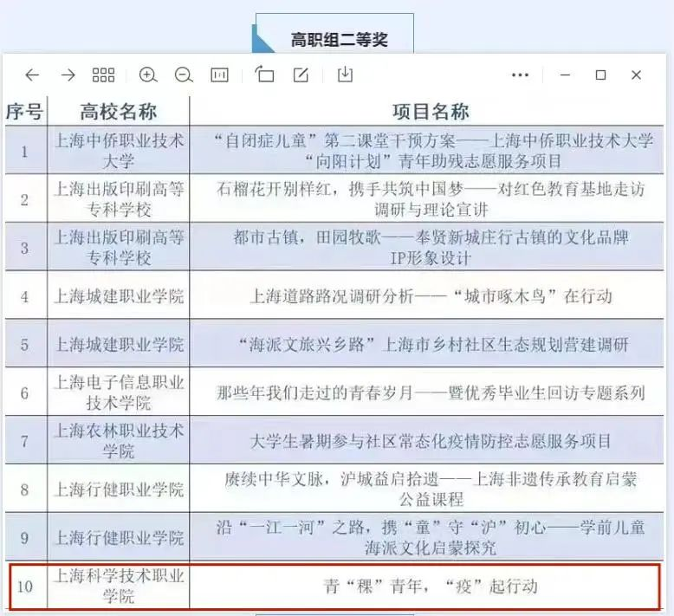This screenshot has width=674, height=616.
Task: Maximize the image viewer window
Action: coord(599,75)
